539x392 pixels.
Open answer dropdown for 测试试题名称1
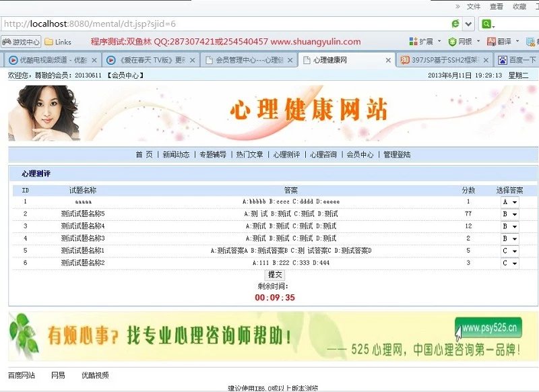point(510,251)
